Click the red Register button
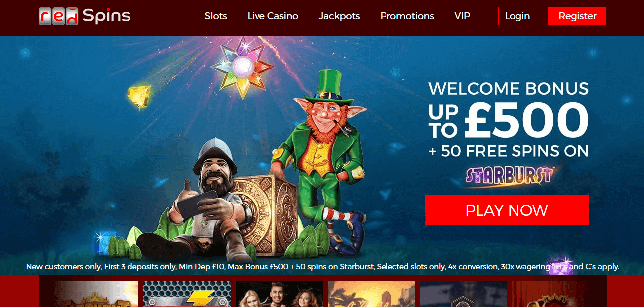Viewport: 644px width, 307px height. 577,16
